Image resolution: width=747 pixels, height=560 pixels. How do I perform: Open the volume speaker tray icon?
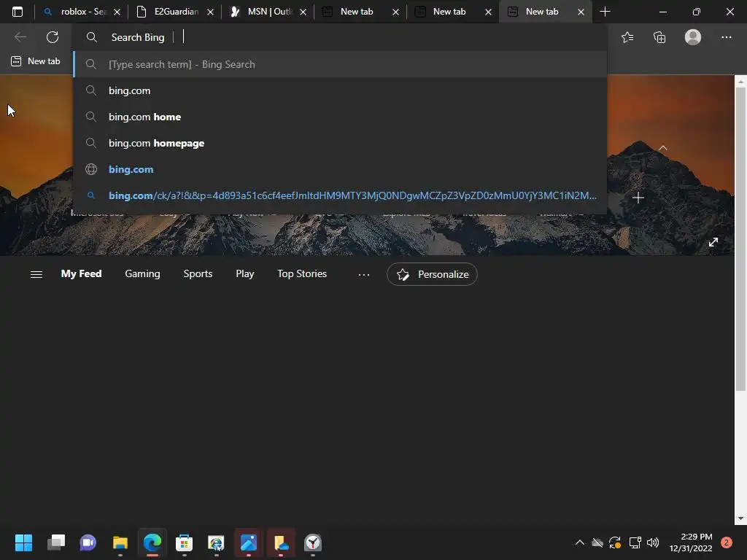point(653,542)
